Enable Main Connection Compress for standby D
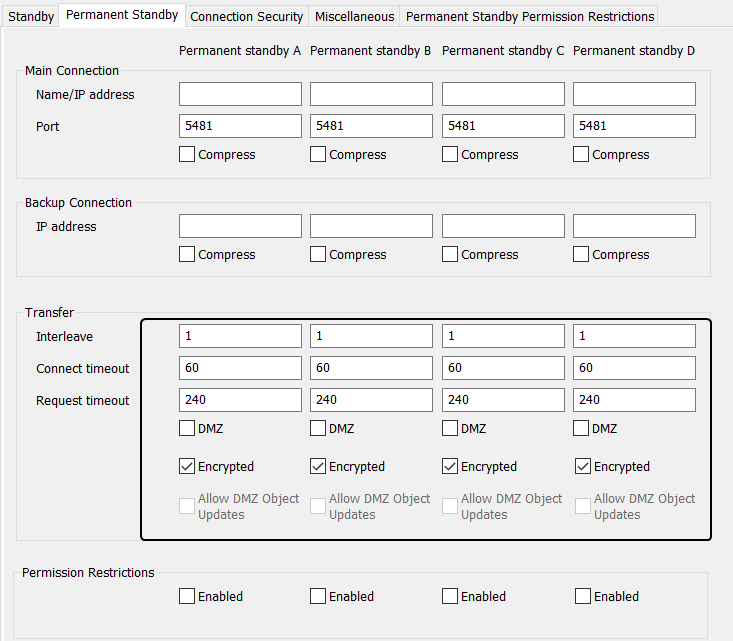 tap(581, 155)
